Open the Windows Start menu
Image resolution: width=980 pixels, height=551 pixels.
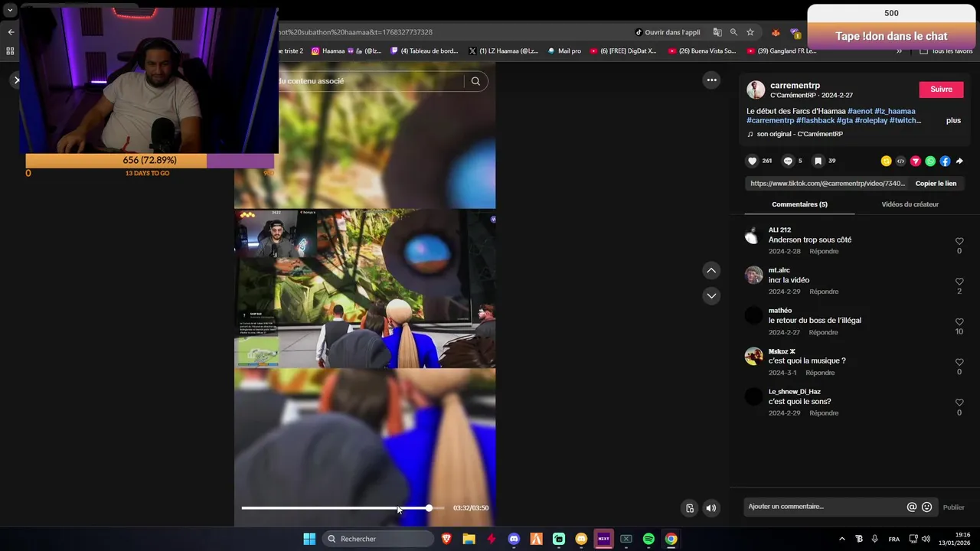[309, 539]
